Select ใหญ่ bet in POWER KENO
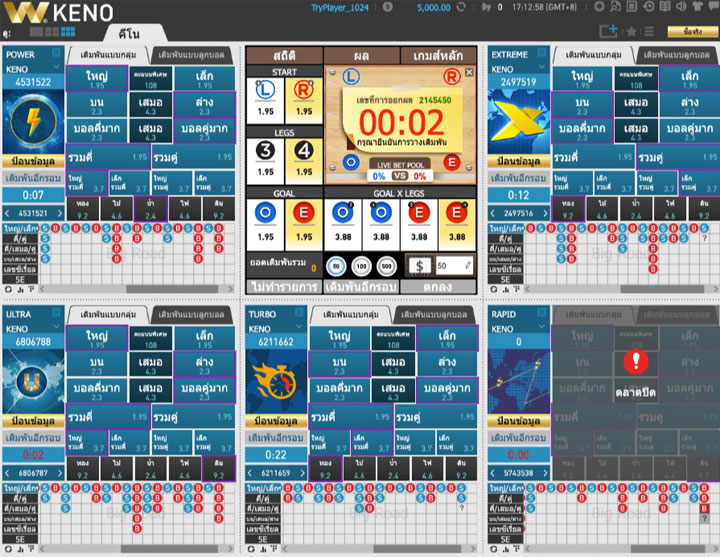Image resolution: width=720 pixels, height=557 pixels. click(97, 79)
